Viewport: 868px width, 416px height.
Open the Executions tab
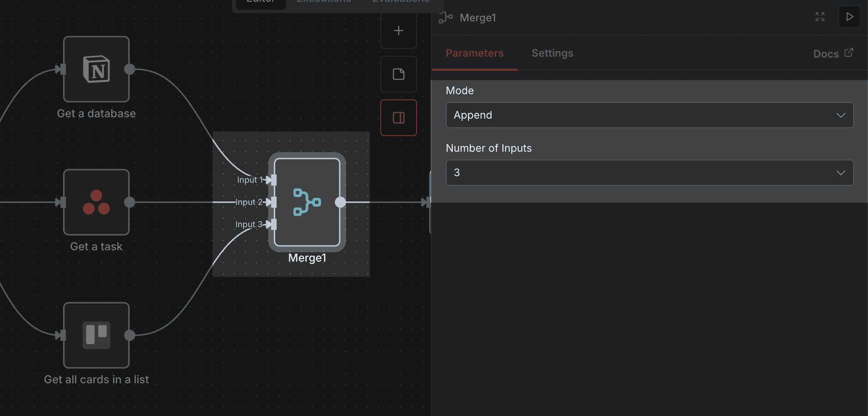(324, 2)
